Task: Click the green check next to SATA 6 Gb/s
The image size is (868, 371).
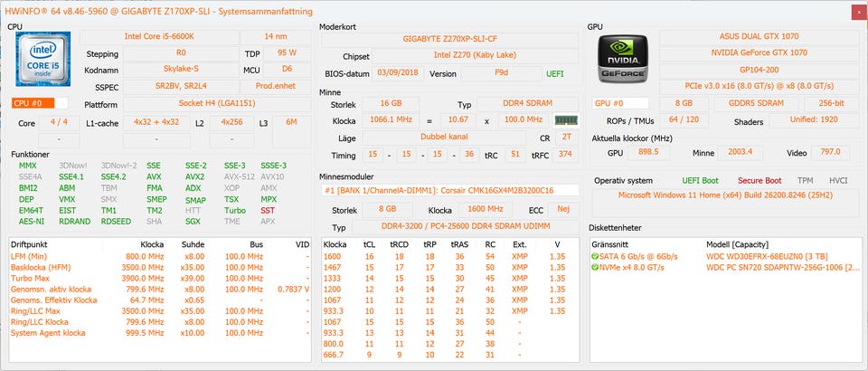Action: pyautogui.click(x=595, y=256)
